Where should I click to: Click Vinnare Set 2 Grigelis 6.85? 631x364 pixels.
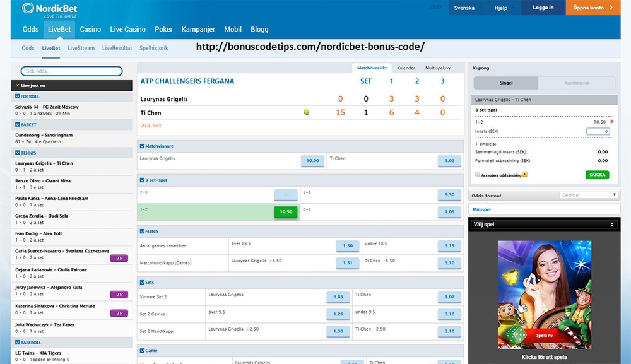[338, 297]
